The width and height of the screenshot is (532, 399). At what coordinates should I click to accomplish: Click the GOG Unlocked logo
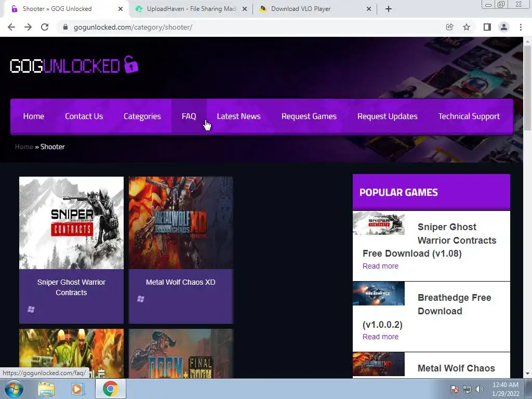(74, 65)
